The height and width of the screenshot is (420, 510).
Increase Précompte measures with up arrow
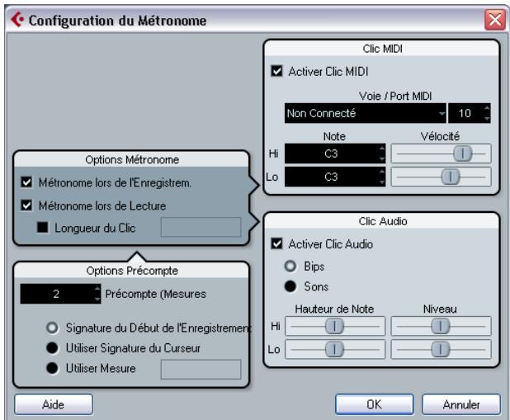pos(97,288)
